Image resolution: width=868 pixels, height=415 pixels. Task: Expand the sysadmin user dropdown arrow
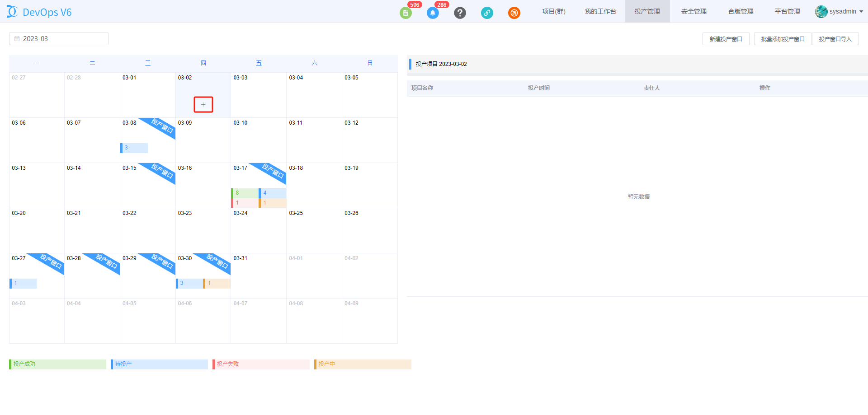point(861,12)
